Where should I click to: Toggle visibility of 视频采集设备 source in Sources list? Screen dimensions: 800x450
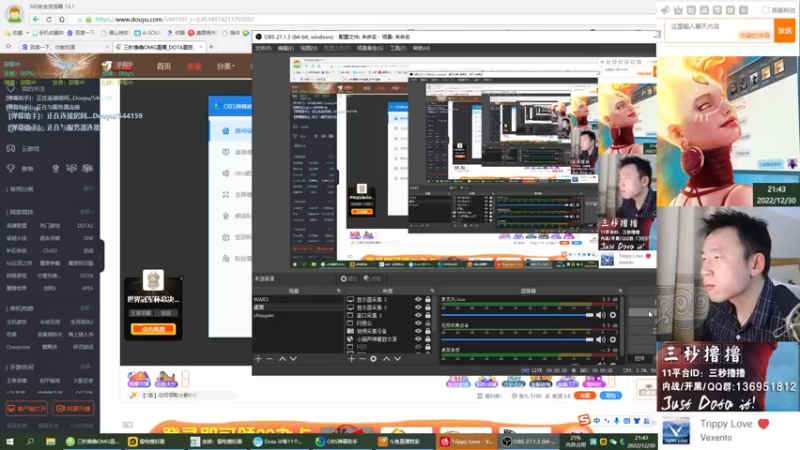click(418, 331)
